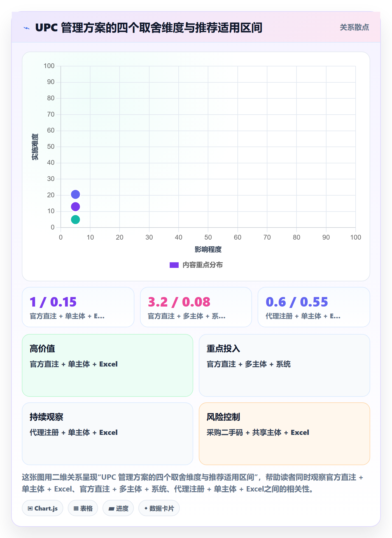Click the 100 label on the y-axis
392x538 pixels.
(x=49, y=66)
